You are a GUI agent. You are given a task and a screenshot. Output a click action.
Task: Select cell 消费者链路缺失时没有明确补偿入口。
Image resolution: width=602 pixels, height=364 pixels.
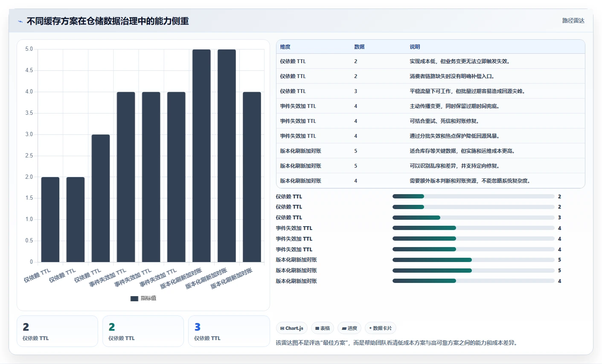pos(452,76)
